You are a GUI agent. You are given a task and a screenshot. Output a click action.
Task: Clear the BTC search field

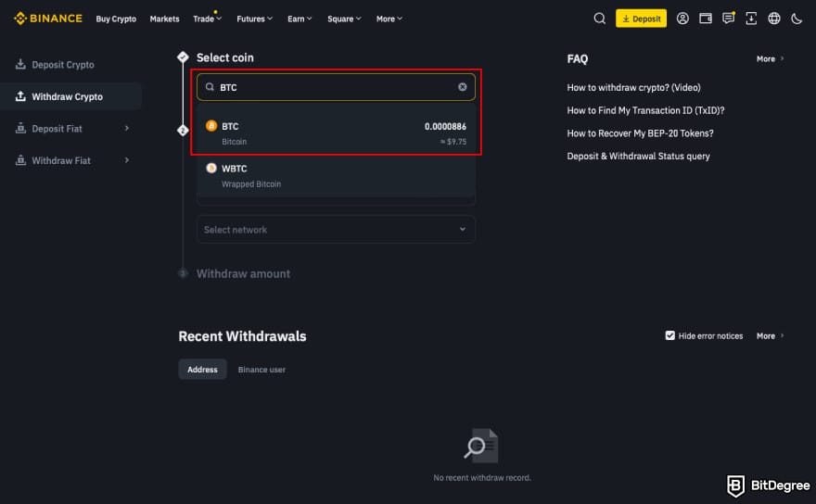462,87
